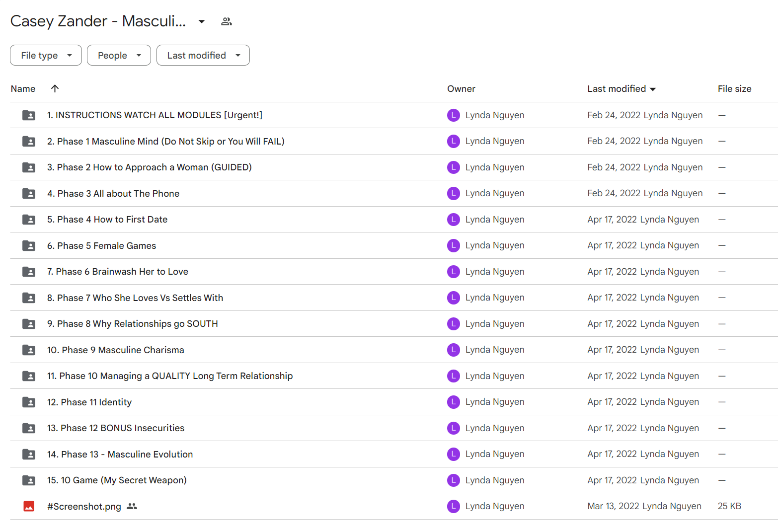
Task: Select '5. Phase 4 How to First Date'
Action: (x=107, y=220)
